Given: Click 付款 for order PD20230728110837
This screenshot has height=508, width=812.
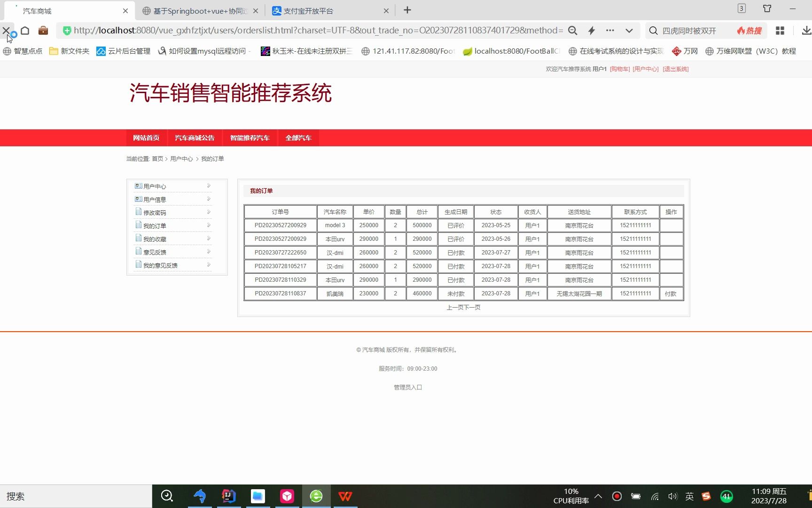Looking at the screenshot, I should pyautogui.click(x=671, y=294).
